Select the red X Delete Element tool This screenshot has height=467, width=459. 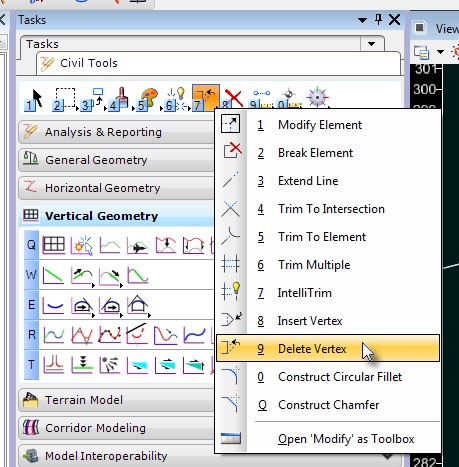point(232,99)
